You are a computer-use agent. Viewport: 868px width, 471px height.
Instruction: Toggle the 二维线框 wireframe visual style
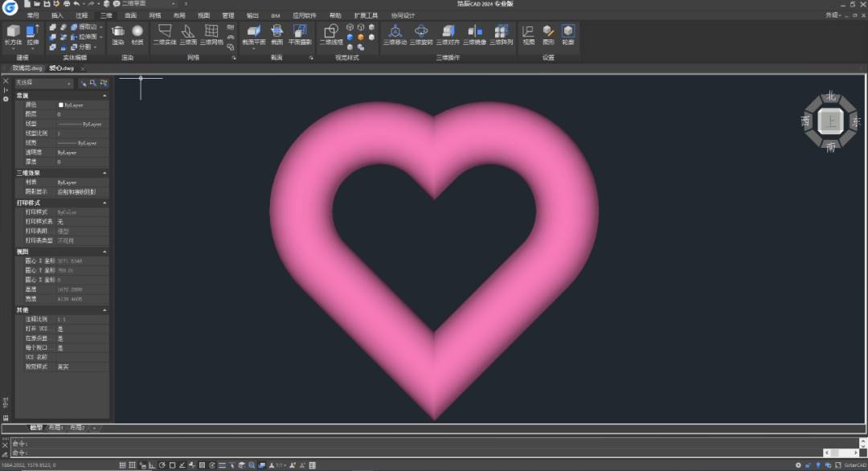tap(331, 35)
